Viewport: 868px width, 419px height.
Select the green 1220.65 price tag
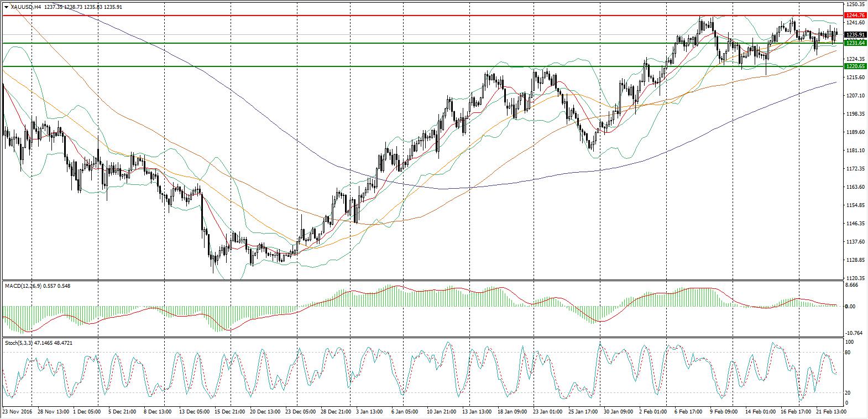855,66
